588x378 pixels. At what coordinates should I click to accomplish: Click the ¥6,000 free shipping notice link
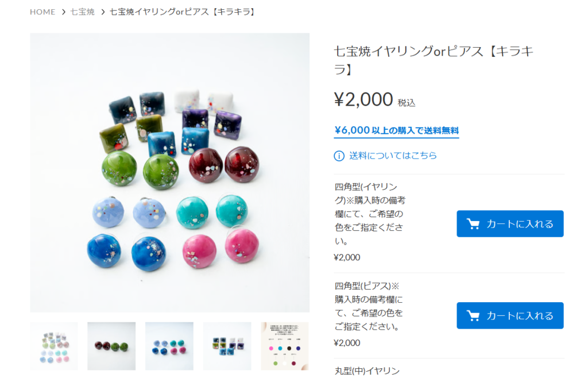tap(396, 130)
